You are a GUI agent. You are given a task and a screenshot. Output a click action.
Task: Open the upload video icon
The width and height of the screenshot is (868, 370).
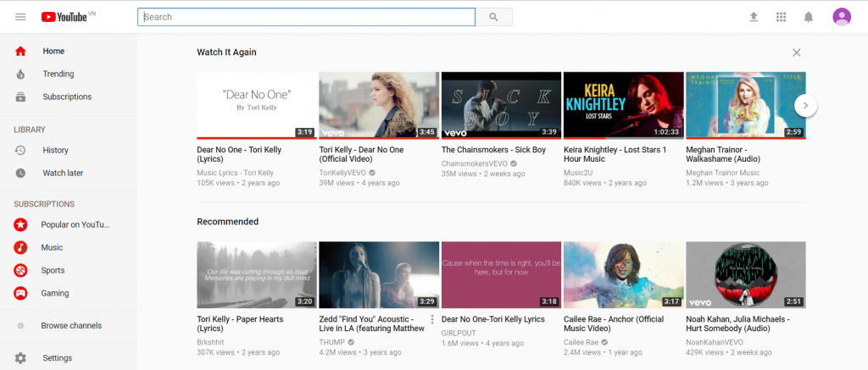point(754,17)
